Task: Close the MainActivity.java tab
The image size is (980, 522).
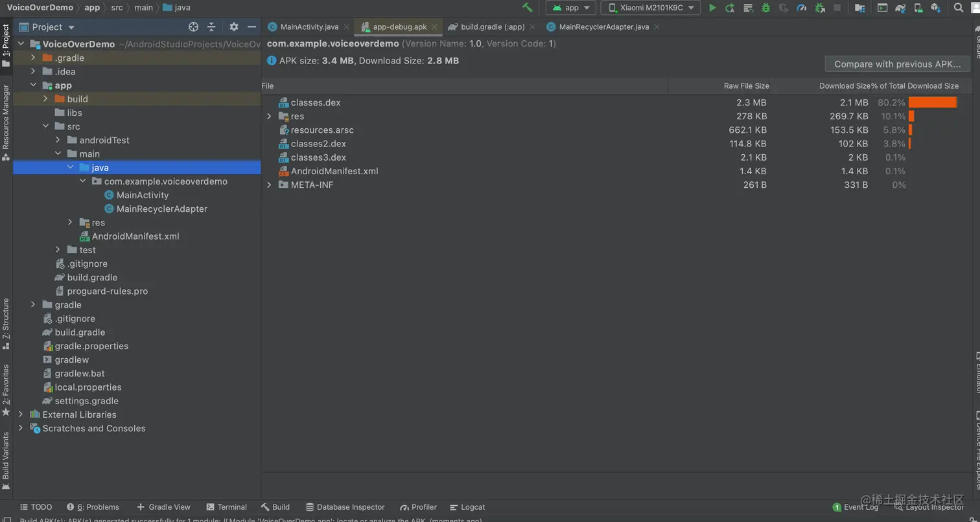Action: click(x=347, y=27)
